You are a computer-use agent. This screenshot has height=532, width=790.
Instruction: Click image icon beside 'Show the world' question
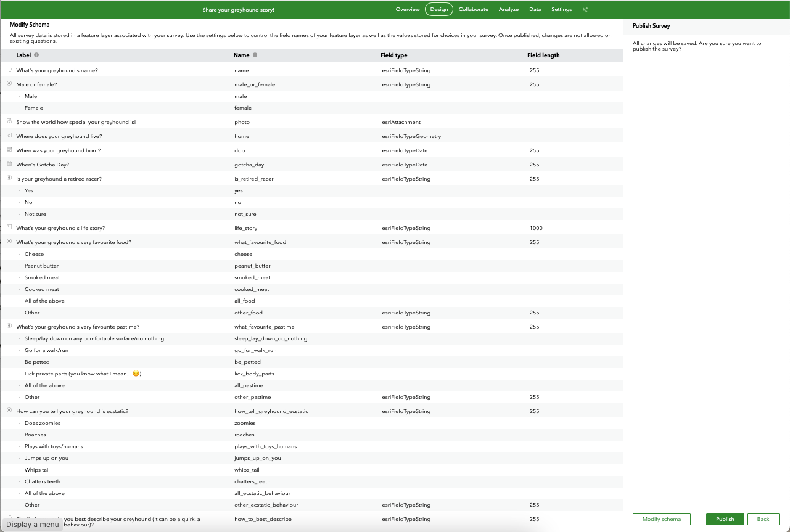coord(9,121)
